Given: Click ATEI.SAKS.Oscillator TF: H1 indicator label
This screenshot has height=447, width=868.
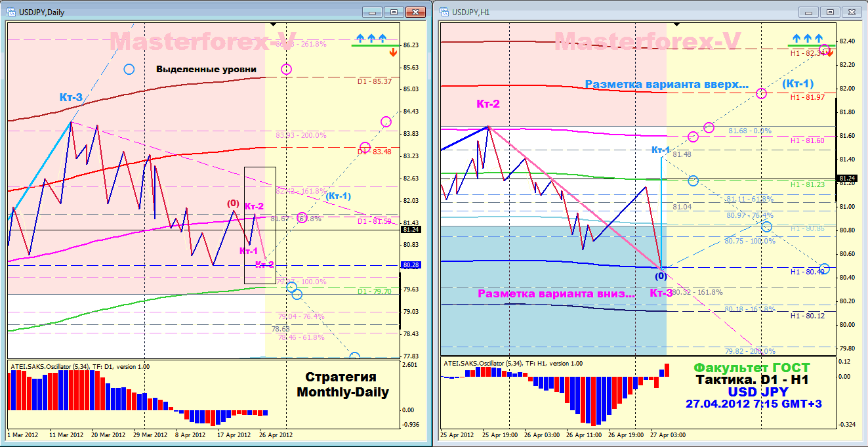Looking at the screenshot, I should (x=513, y=363).
